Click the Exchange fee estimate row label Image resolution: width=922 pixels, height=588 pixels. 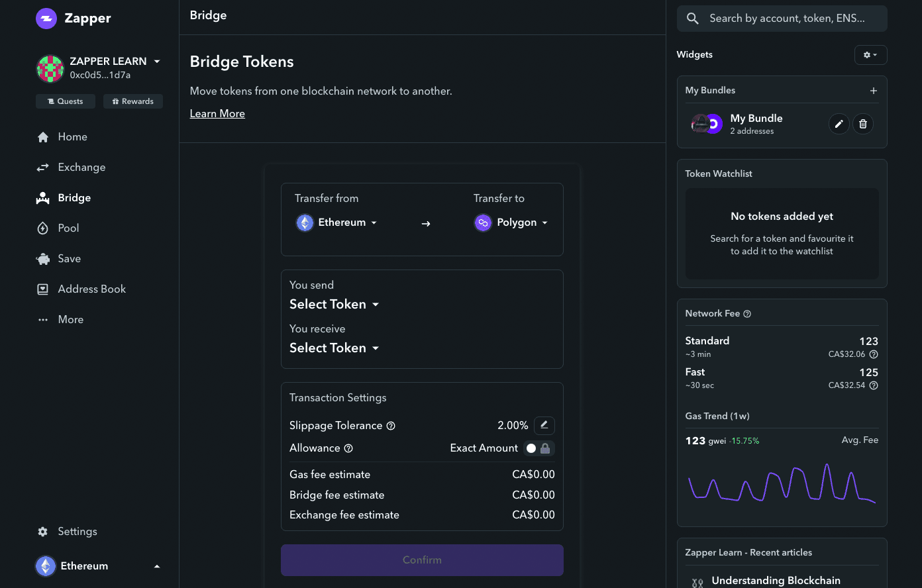point(344,515)
